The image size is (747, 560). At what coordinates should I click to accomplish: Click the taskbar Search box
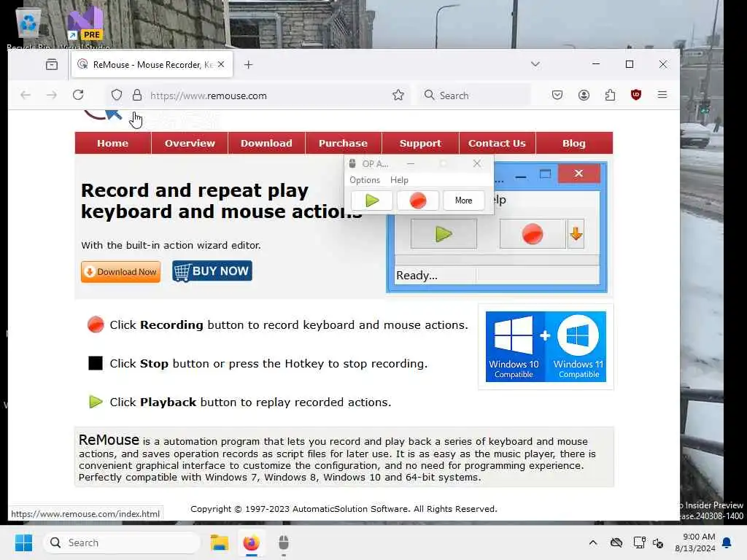coord(122,542)
